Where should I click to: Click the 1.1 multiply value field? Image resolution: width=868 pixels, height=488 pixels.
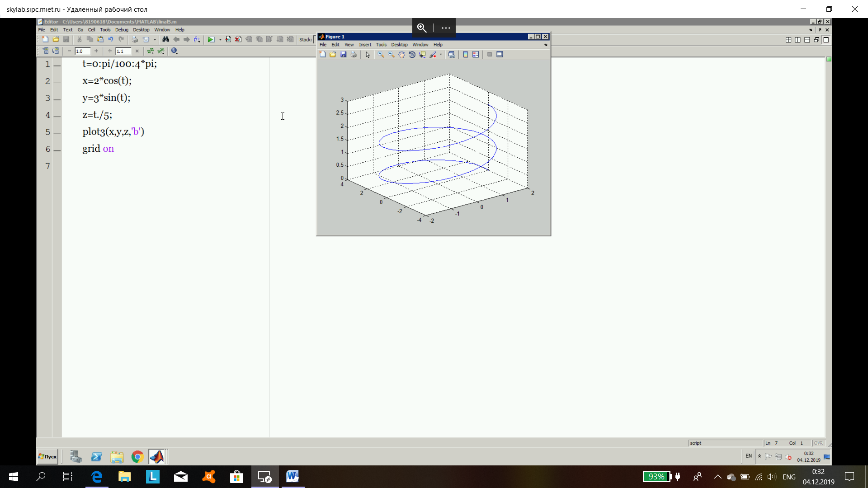tap(123, 51)
